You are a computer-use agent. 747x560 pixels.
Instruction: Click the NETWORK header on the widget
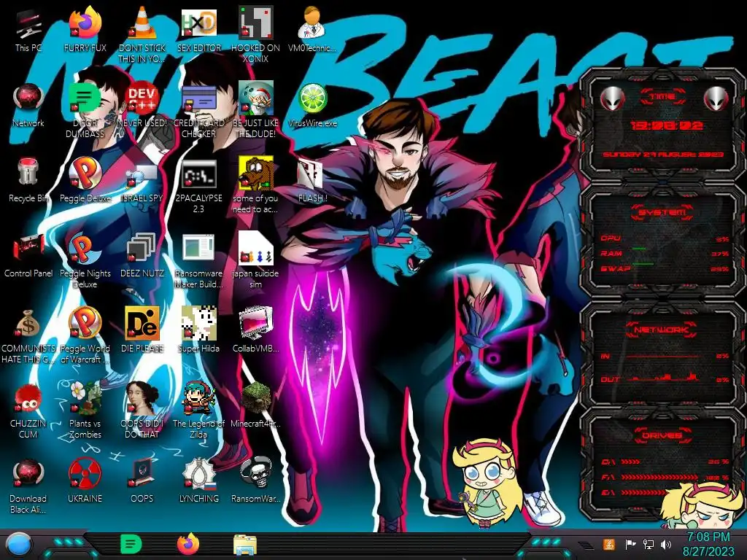pos(662,329)
